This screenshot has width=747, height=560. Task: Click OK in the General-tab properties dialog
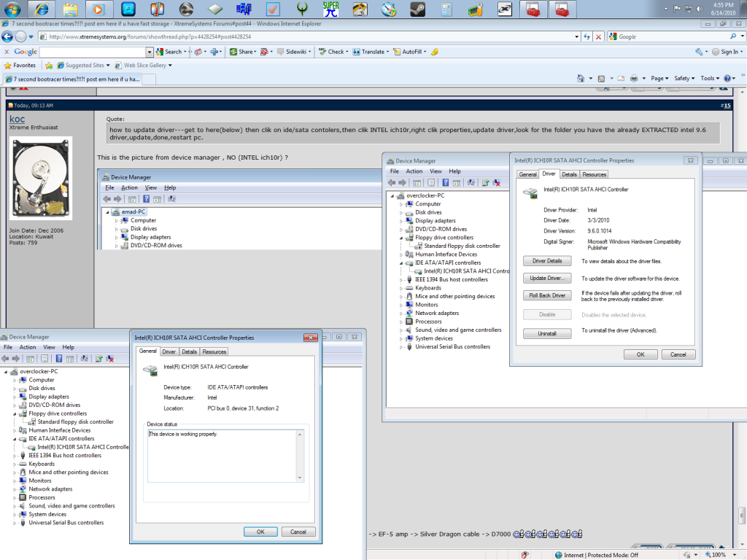coord(260,532)
